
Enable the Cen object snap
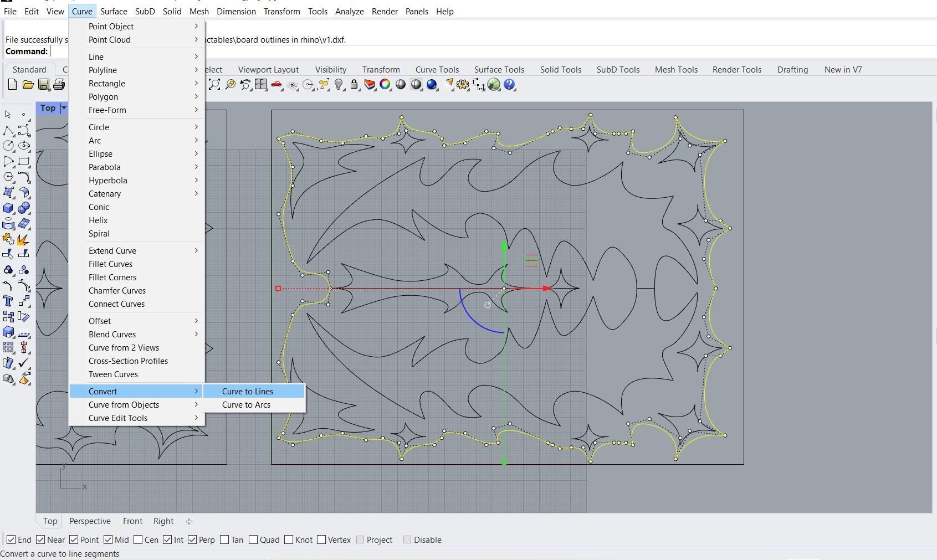[x=139, y=540]
